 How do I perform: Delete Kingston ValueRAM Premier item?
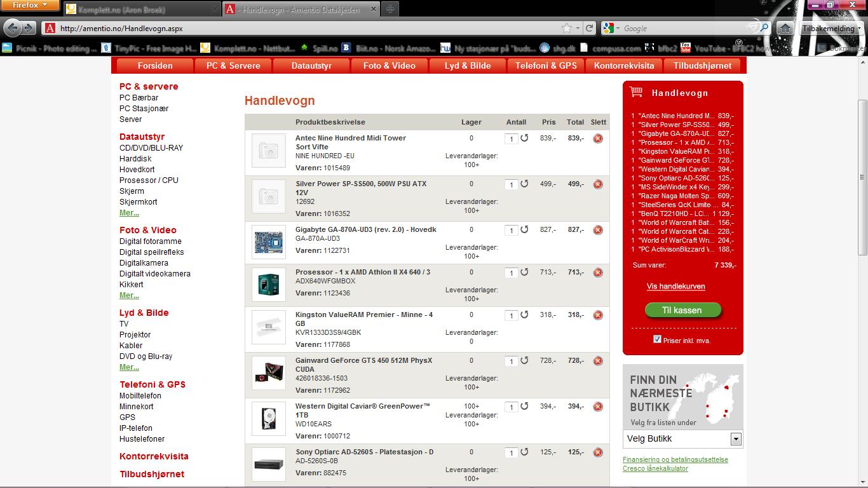click(x=598, y=315)
